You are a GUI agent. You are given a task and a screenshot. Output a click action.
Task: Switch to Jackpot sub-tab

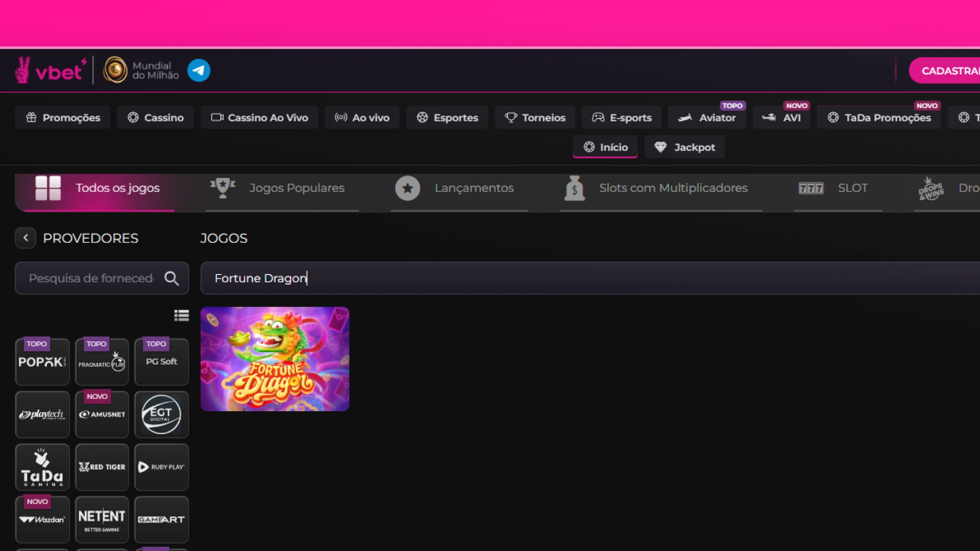684,147
